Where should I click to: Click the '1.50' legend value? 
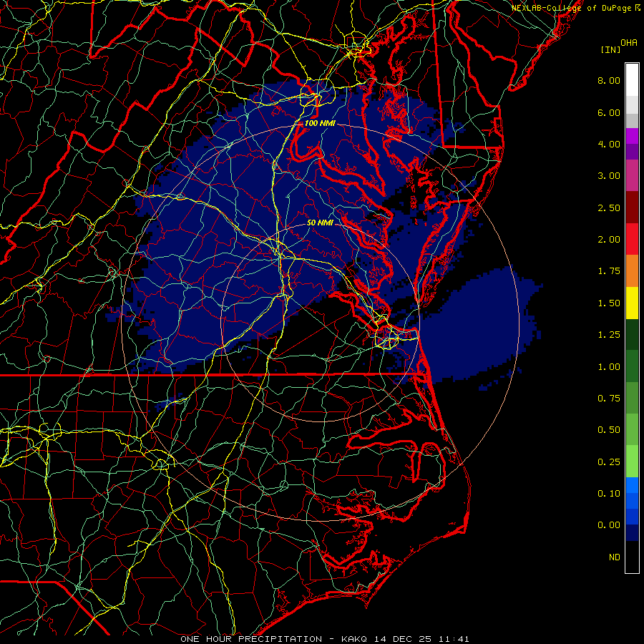coord(609,303)
